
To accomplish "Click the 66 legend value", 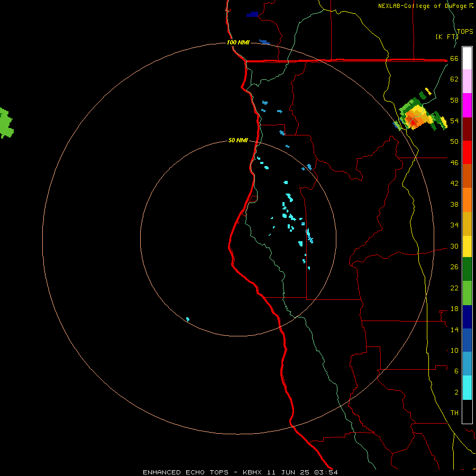I will coord(454,58).
